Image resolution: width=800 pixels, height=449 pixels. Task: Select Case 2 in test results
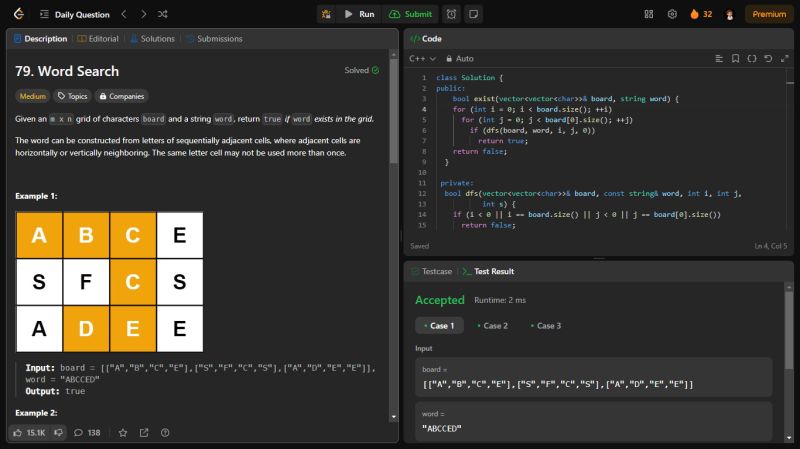point(492,326)
